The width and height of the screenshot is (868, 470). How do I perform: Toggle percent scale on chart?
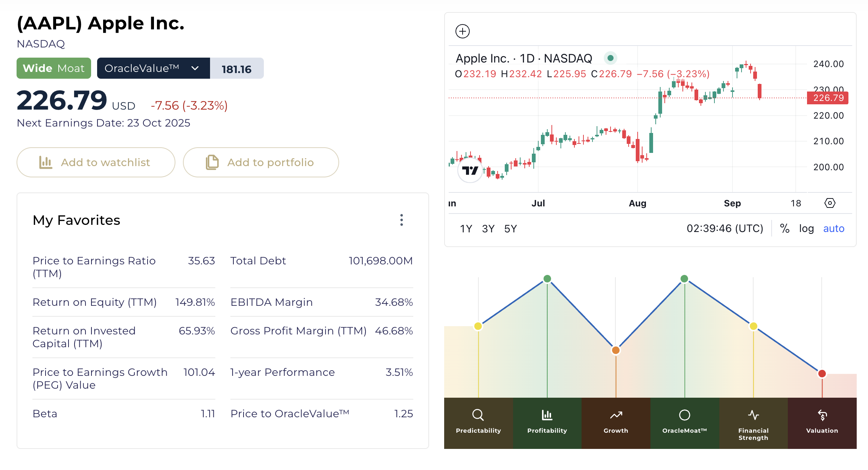785,229
